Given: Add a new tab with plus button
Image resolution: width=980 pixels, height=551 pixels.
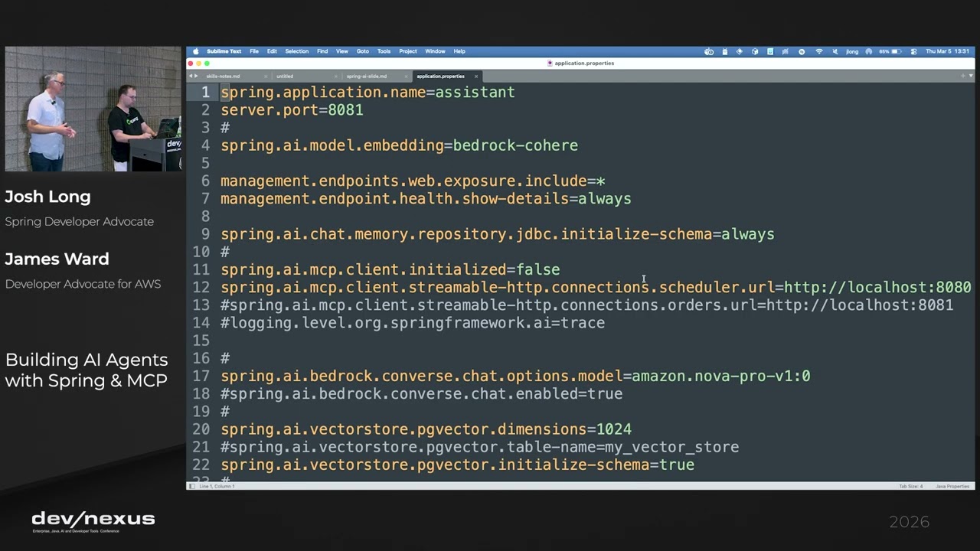Looking at the screenshot, I should [963, 76].
